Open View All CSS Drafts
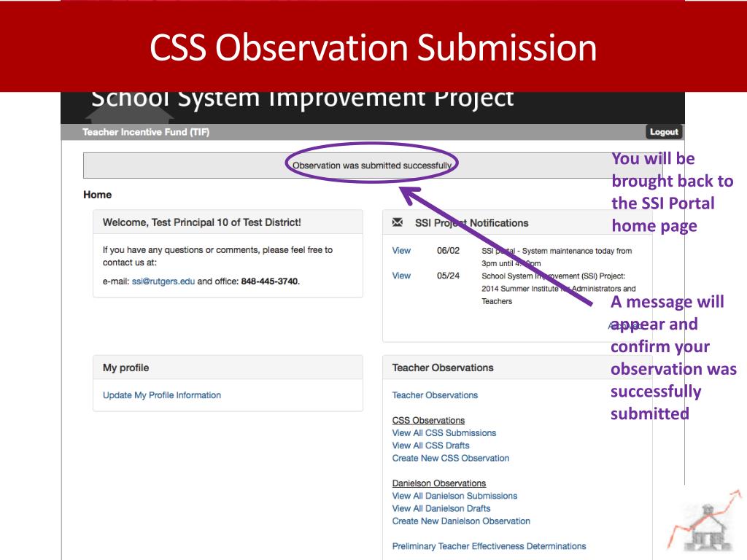The image size is (747, 560). (x=430, y=446)
